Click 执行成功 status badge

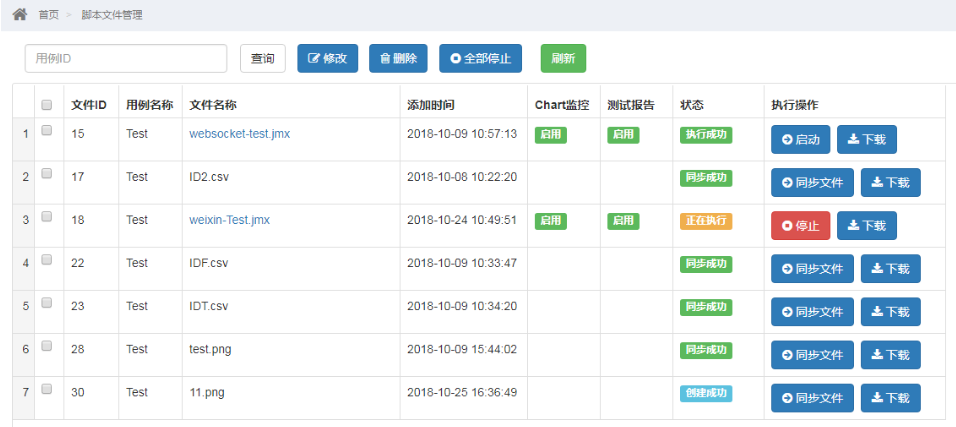706,135
